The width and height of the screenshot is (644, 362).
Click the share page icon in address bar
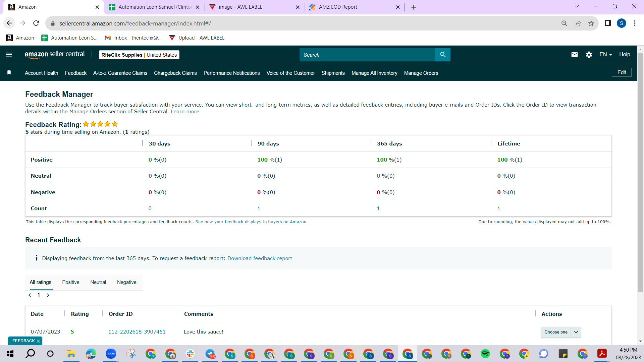click(x=578, y=23)
